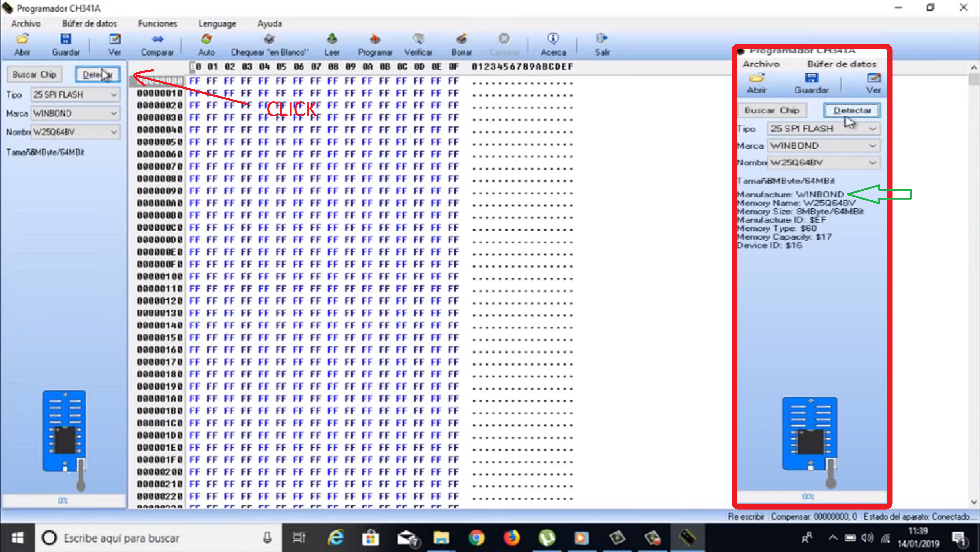
Task: Select the 00000010 address row label
Action: pos(160,93)
